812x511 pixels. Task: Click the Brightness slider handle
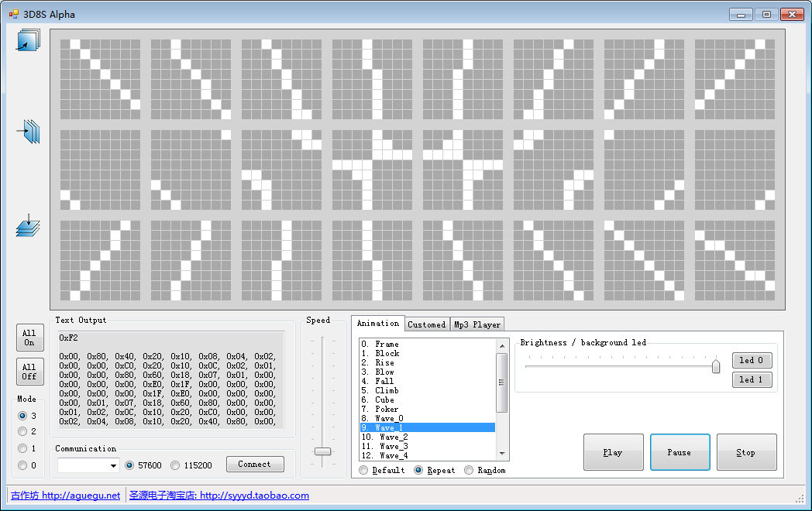point(716,366)
